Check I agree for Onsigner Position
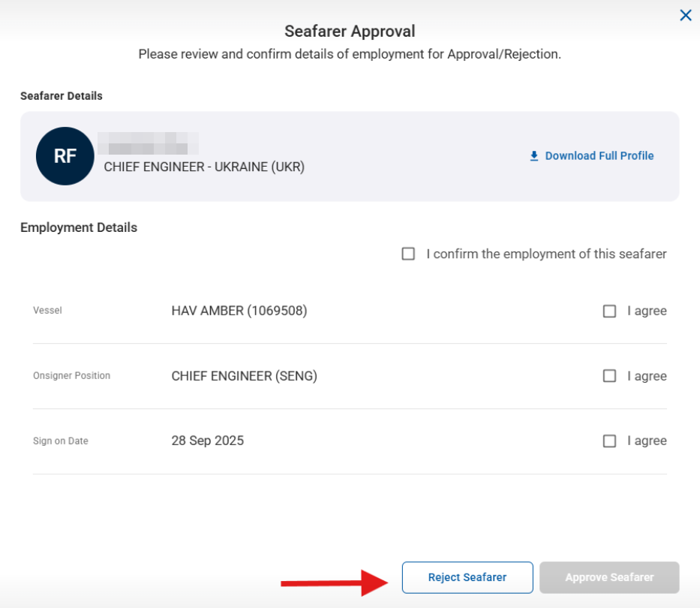This screenshot has width=700, height=608. (x=609, y=376)
